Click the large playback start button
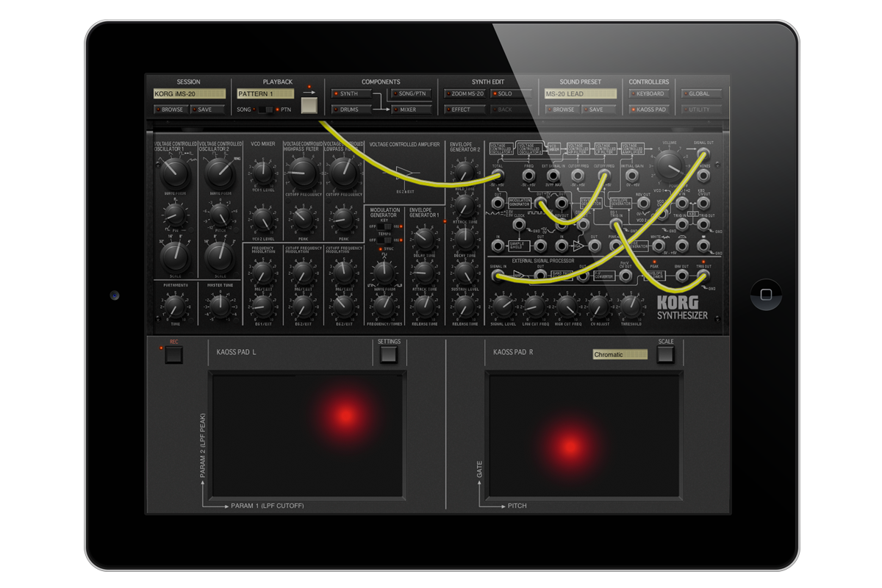This screenshot has width=882, height=588. [x=309, y=105]
